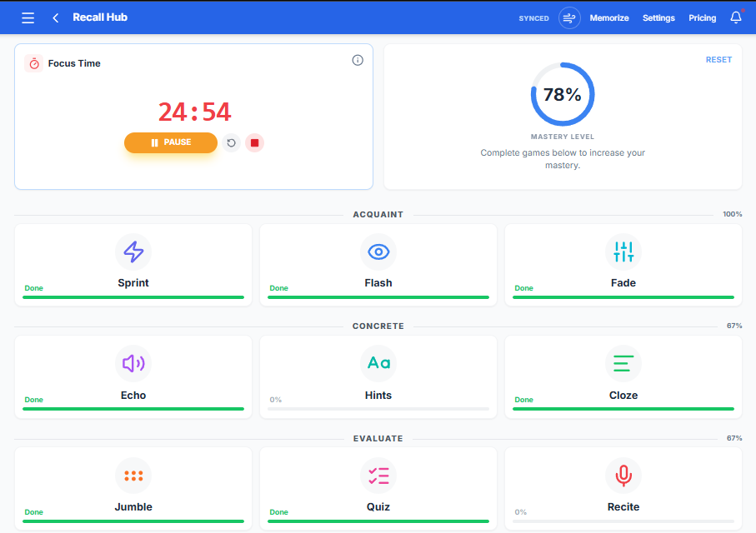Open the Echo game speaker icon
The image size is (756, 533).
(133, 364)
